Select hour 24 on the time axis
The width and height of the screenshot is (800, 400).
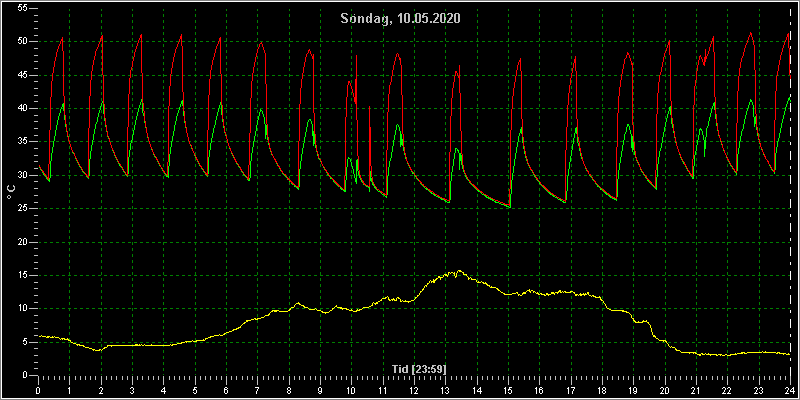point(790,390)
